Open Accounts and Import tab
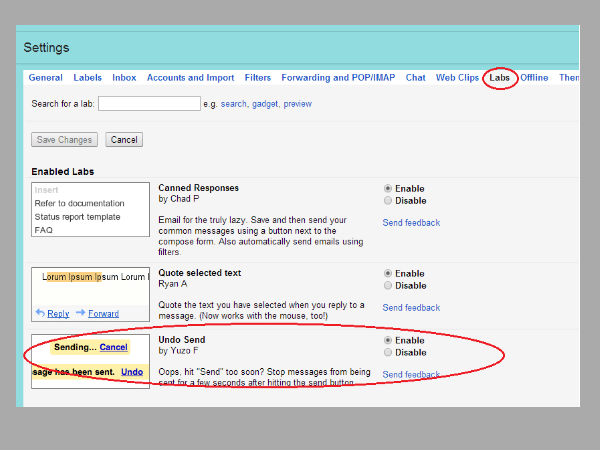Viewport: 600px width, 450px height. tap(190, 78)
